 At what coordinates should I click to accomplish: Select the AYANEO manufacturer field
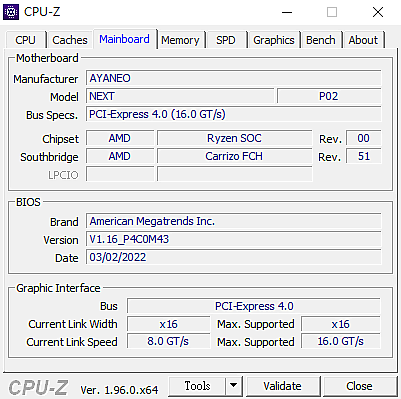tap(233, 78)
